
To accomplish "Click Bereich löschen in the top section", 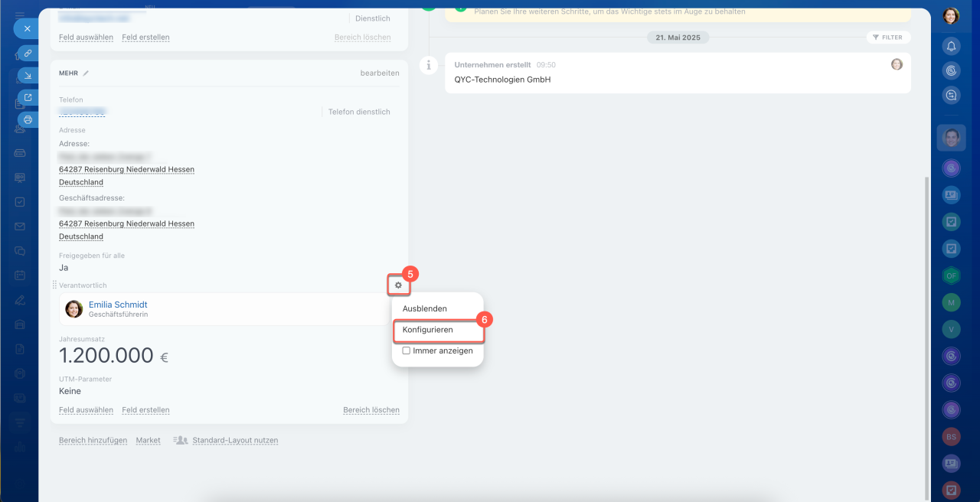I will pyautogui.click(x=363, y=37).
